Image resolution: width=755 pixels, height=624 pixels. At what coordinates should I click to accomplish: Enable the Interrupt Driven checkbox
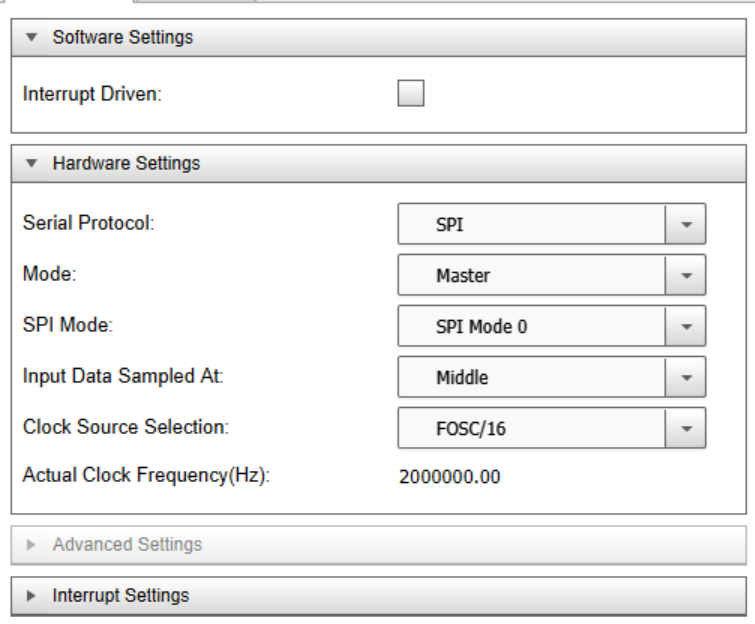(411, 93)
